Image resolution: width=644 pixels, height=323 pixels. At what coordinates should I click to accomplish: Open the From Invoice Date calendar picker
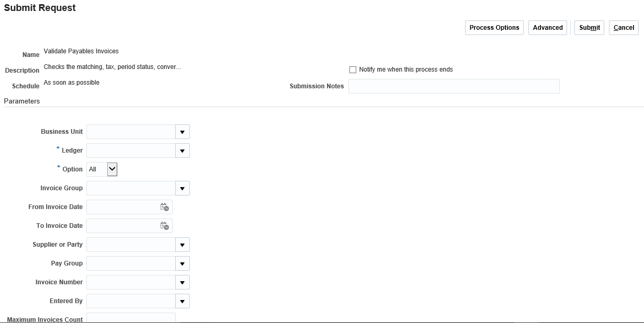click(165, 207)
